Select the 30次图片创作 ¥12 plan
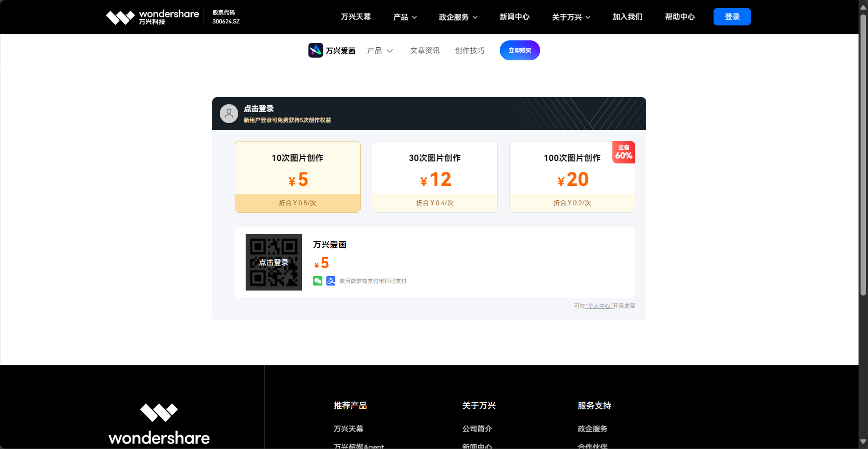The height and width of the screenshot is (449, 868). point(434,177)
